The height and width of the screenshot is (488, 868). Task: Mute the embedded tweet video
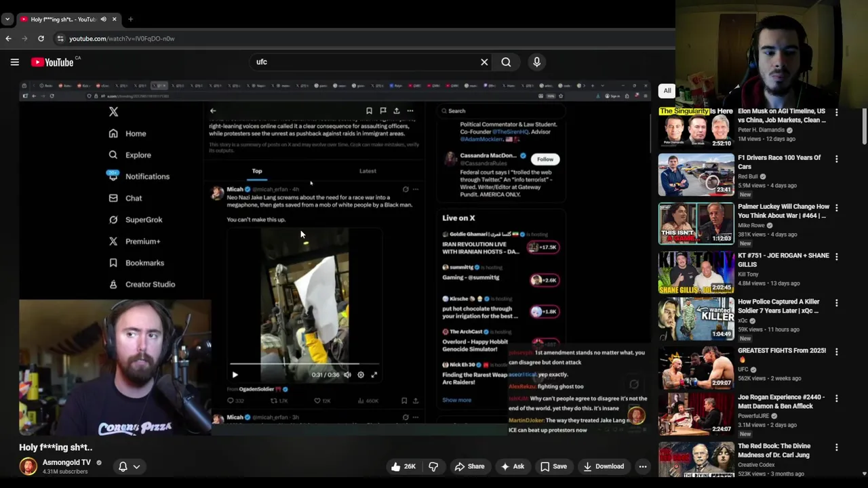347,375
